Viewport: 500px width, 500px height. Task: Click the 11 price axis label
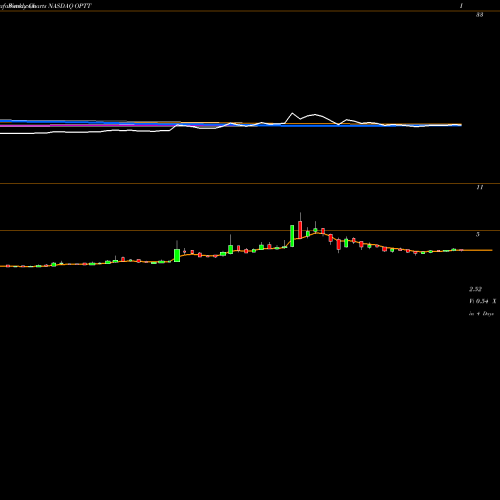click(480, 187)
